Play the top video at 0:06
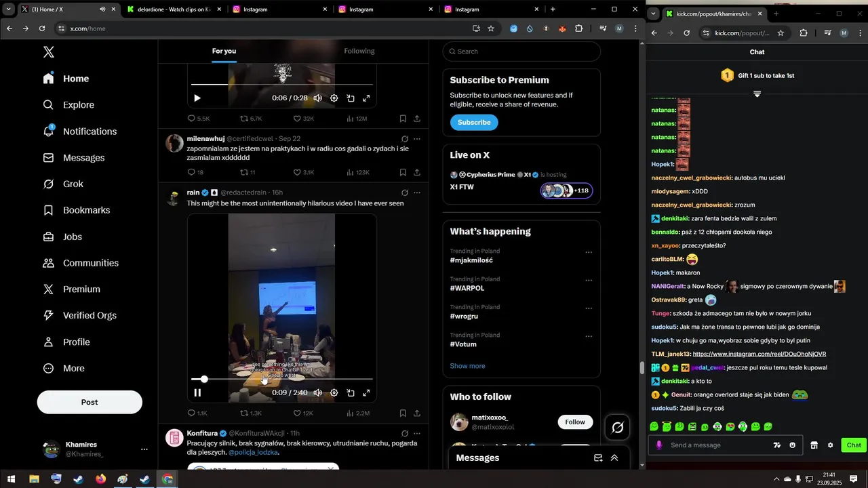The height and width of the screenshot is (488, 868). coord(197,98)
